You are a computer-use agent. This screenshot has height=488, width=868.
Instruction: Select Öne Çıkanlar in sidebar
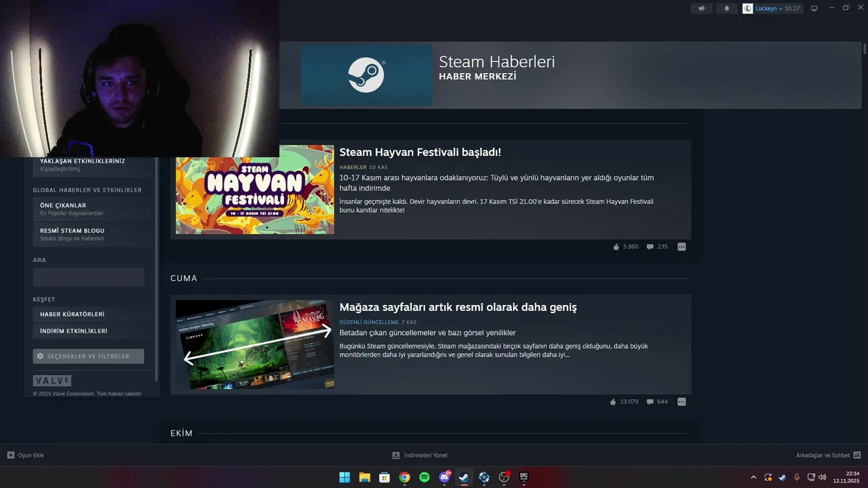point(92,209)
